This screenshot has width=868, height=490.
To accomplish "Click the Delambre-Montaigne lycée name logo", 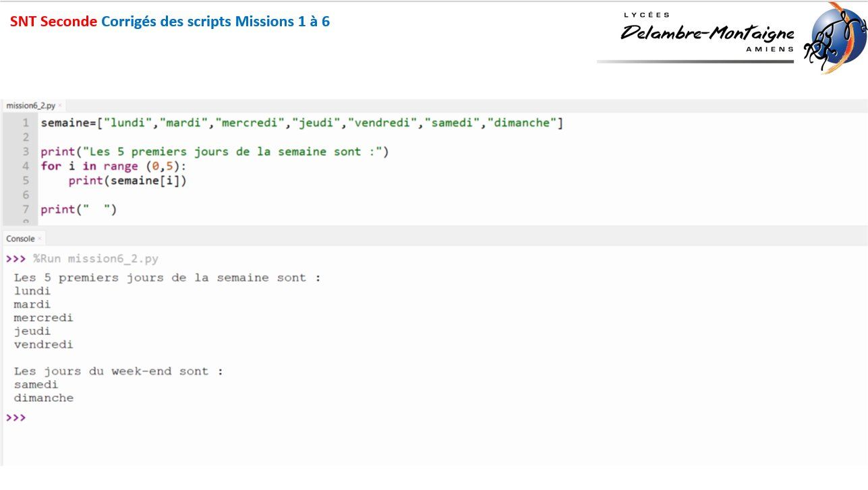I will tap(707, 33).
